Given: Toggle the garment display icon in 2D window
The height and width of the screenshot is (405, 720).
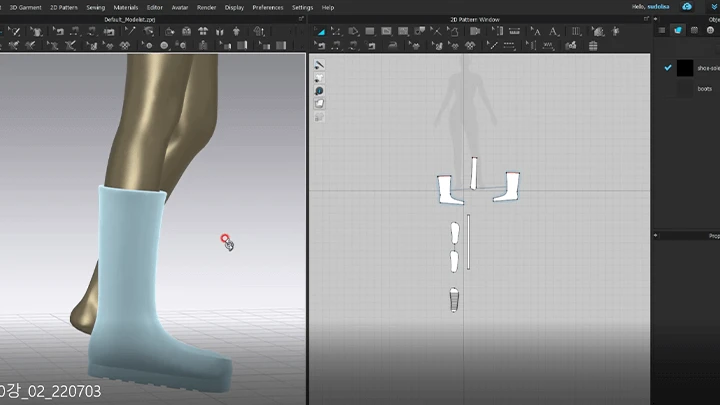Looking at the screenshot, I should 319,78.
